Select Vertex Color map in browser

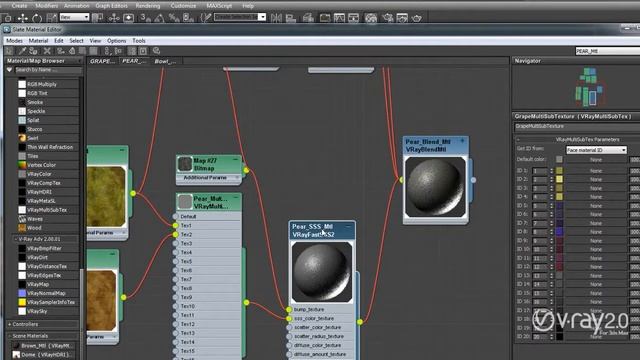41,165
